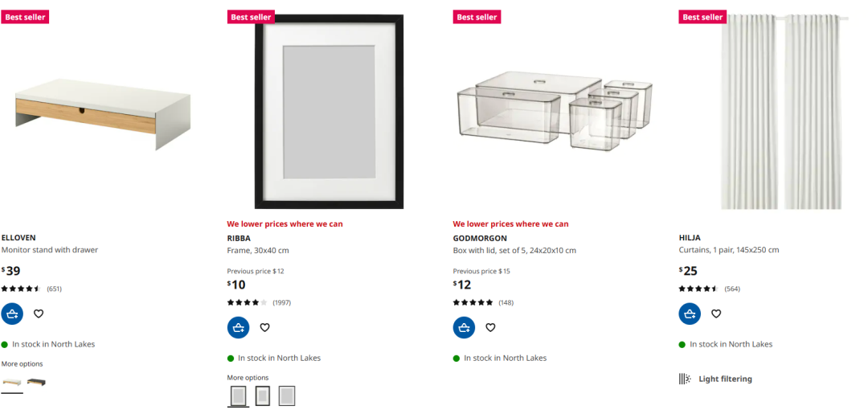Select the dark anthracite ELLOVEN variant
The height and width of the screenshot is (418, 868).
36,382
